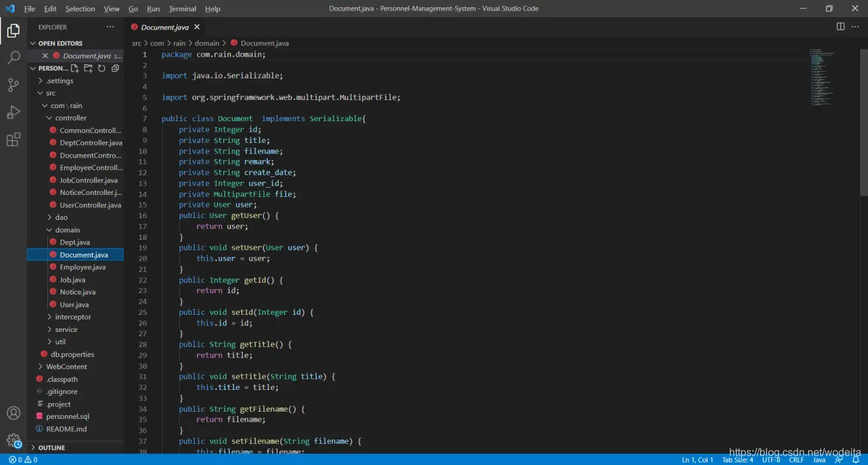Split the editor to the right

click(840, 26)
